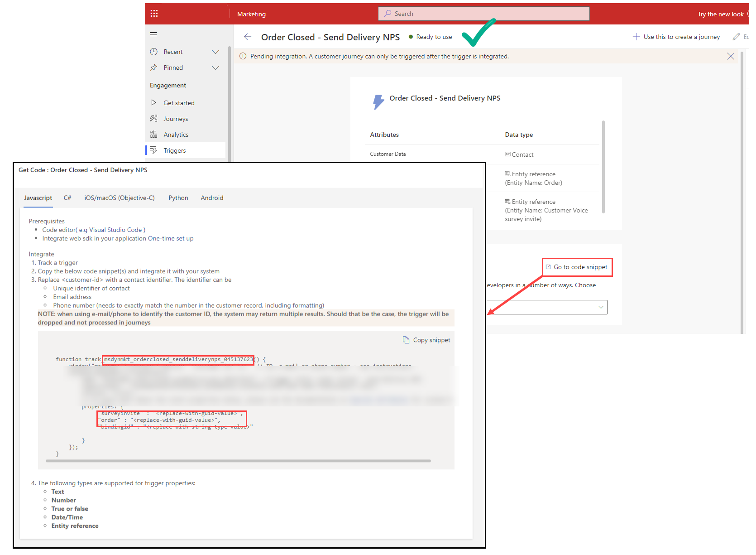Open the app launcher waffle icon

click(154, 14)
